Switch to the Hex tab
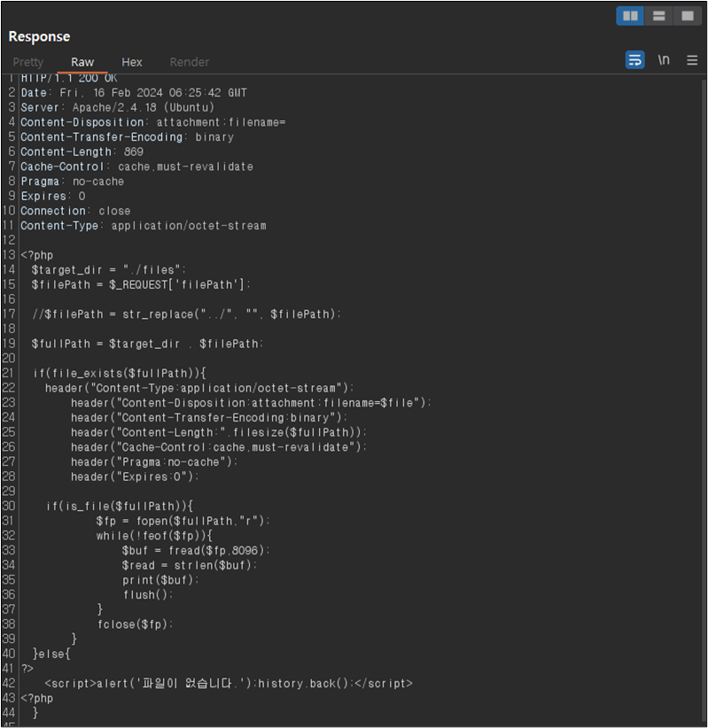This screenshot has width=708, height=728. tap(132, 62)
